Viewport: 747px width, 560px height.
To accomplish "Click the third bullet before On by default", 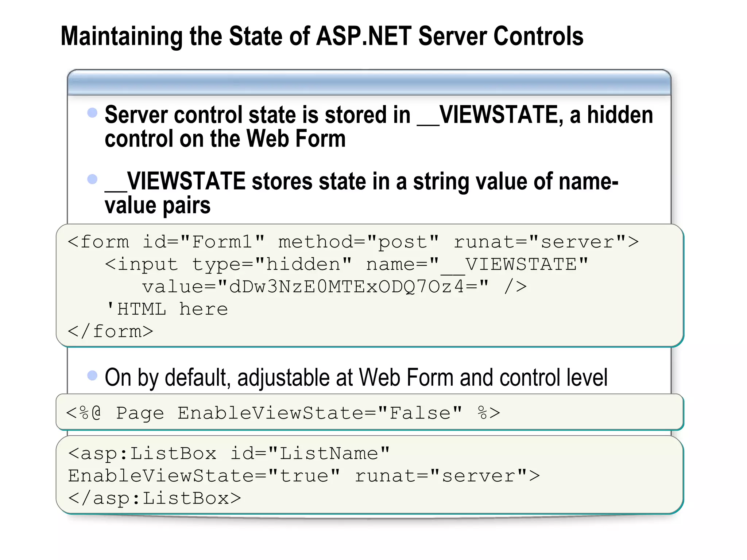I will click(x=92, y=375).
